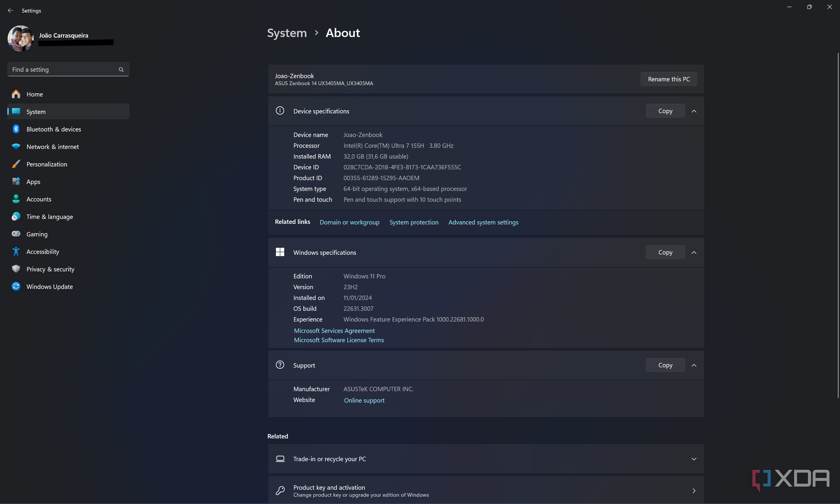Select the Network & internet icon
This screenshot has width=840, height=504.
click(16, 146)
